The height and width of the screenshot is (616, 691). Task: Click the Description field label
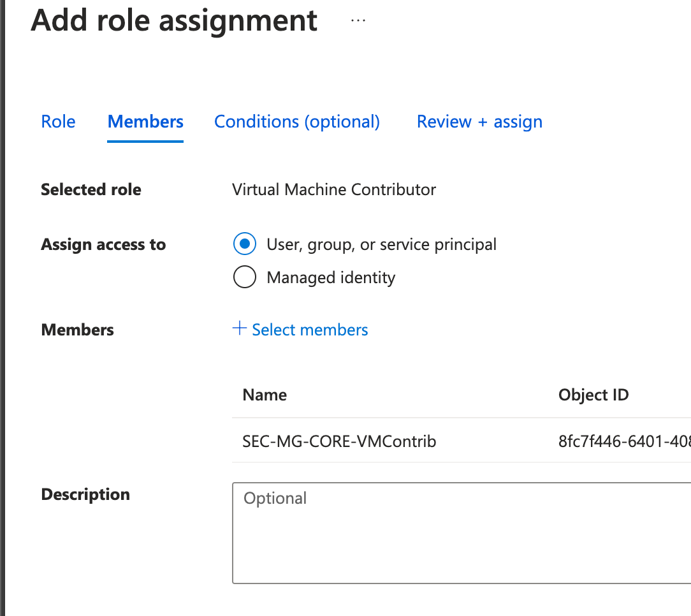coord(85,495)
